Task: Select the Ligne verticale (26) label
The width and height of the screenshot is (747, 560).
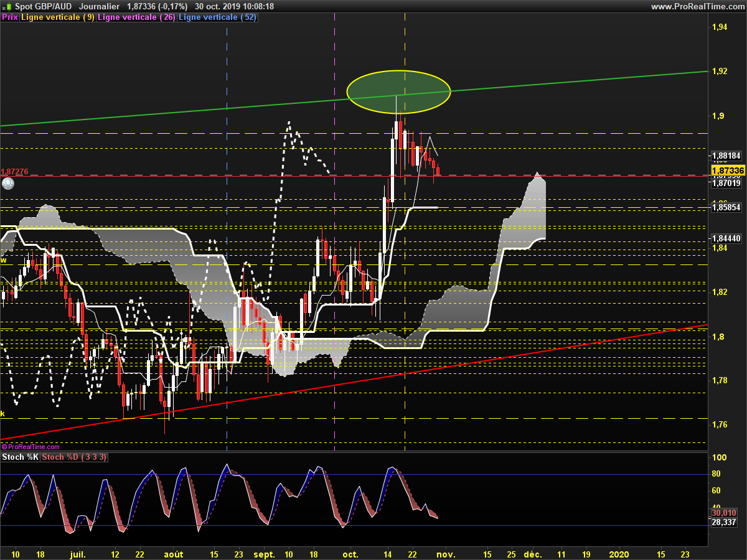Action: tap(136, 17)
